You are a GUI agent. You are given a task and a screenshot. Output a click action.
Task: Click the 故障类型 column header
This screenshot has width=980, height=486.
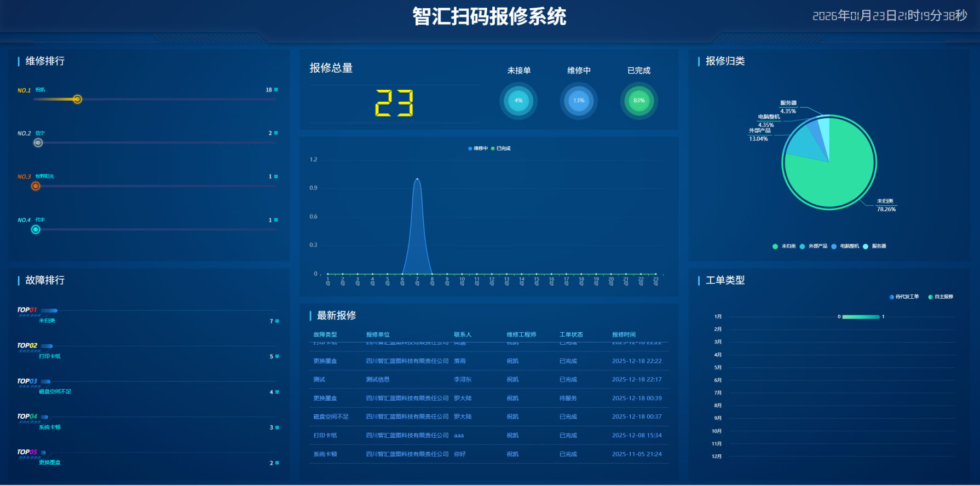point(325,334)
